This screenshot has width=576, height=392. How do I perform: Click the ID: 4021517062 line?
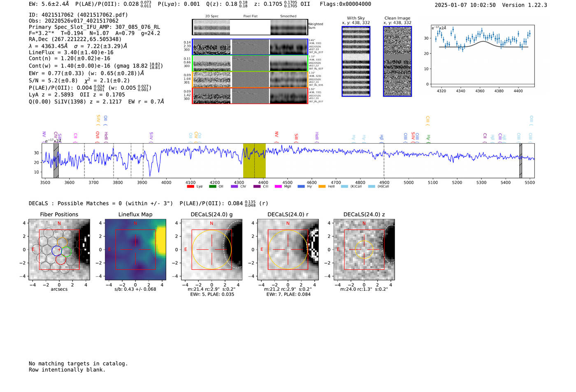coord(78,15)
